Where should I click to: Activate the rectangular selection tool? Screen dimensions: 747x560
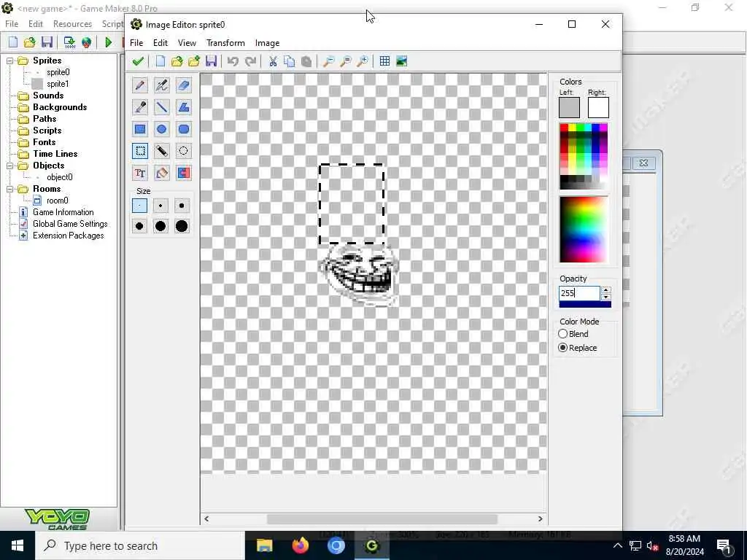[140, 151]
